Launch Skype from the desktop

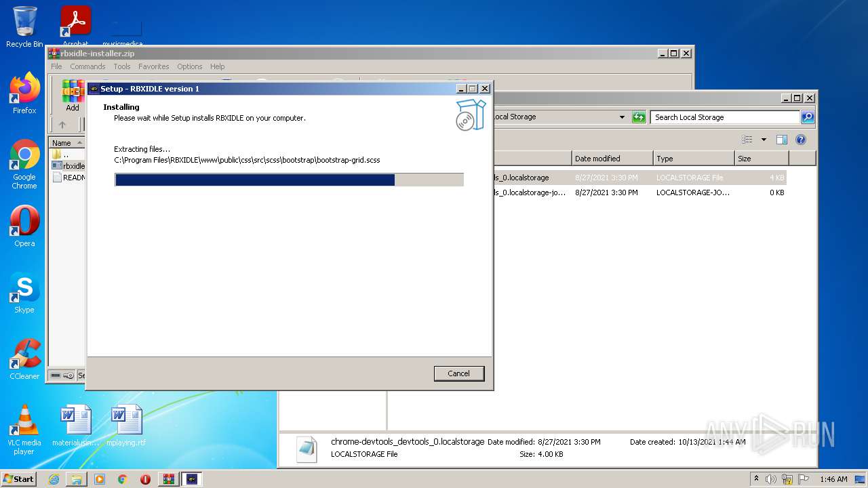point(24,293)
